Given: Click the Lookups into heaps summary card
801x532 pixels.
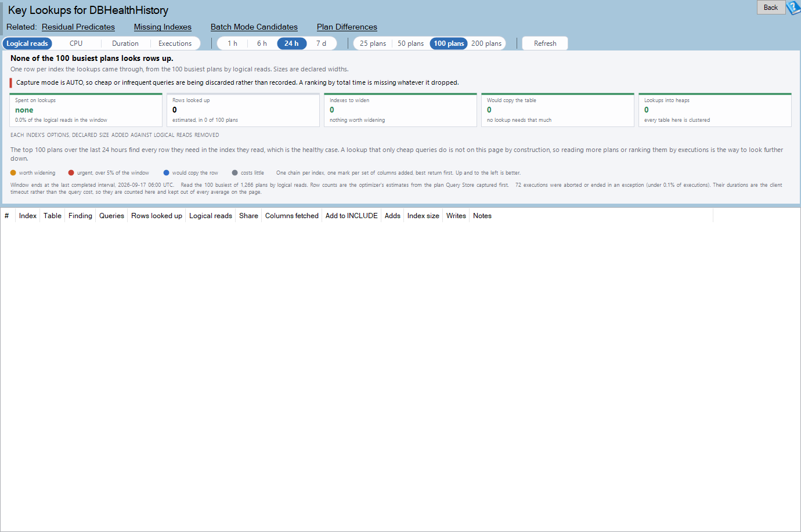Looking at the screenshot, I should pyautogui.click(x=715, y=110).
